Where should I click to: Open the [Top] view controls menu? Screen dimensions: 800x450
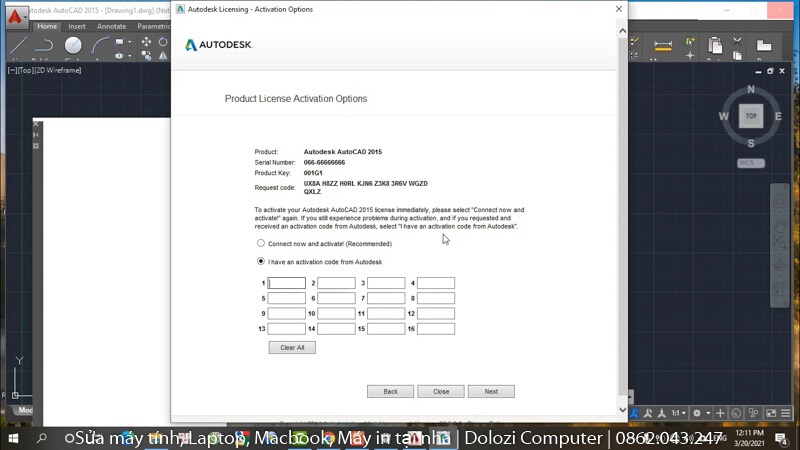[25, 70]
